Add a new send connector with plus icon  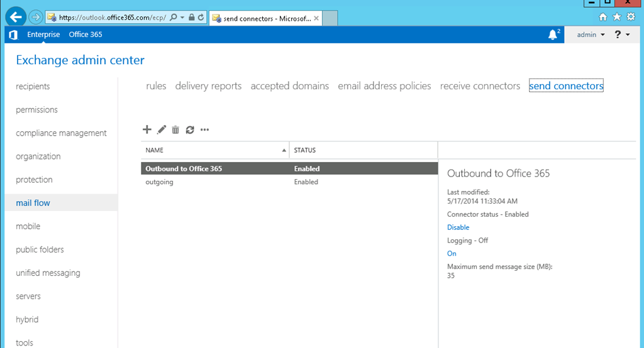coord(147,129)
